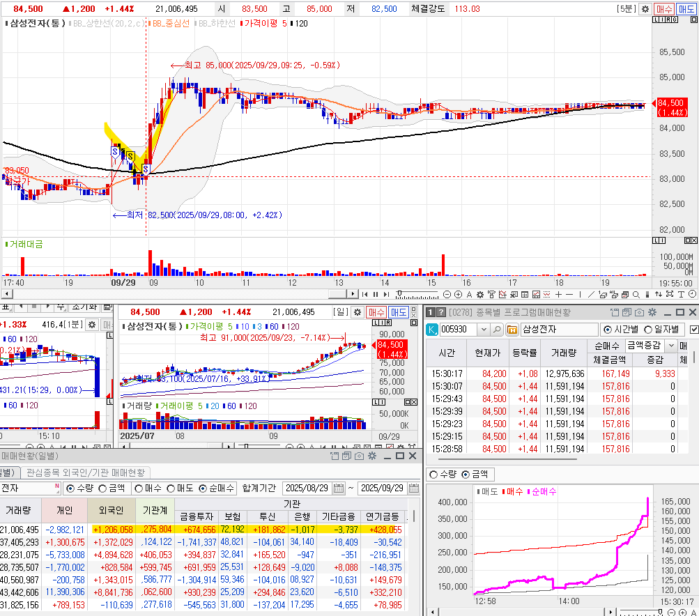Select the 순매수 radio button
This screenshot has width=699, height=616.
tap(202, 488)
